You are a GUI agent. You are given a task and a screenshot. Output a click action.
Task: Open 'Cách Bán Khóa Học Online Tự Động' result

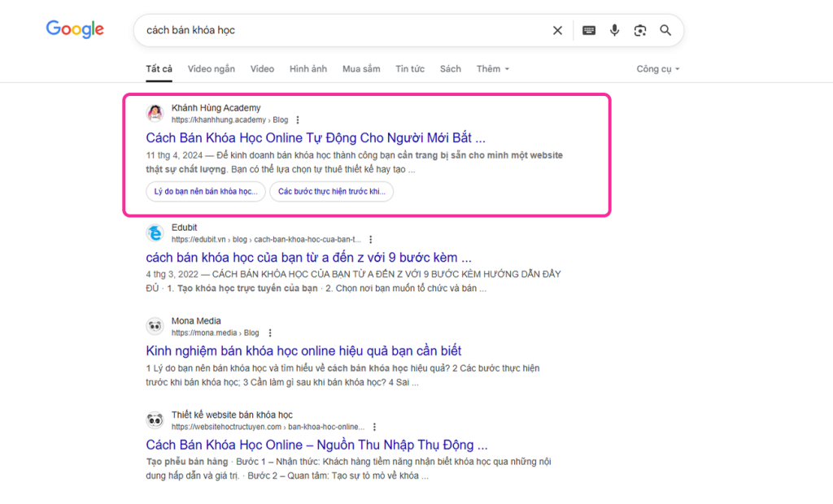[x=316, y=138]
